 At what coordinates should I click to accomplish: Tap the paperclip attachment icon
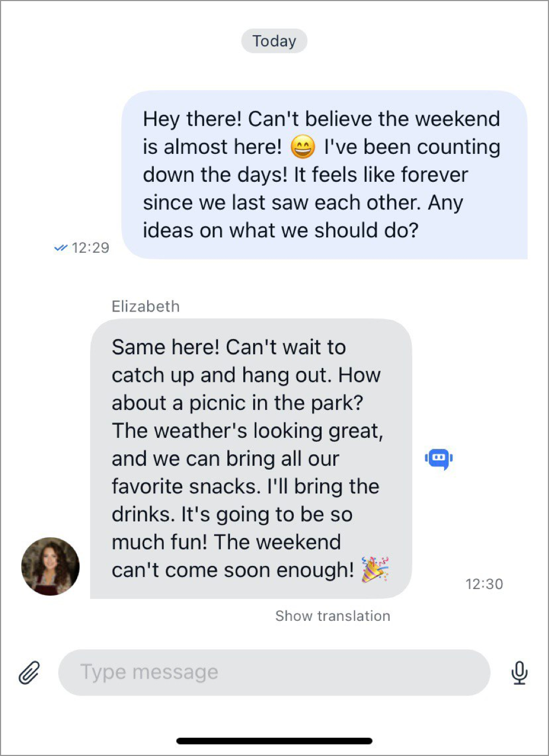[x=29, y=672]
